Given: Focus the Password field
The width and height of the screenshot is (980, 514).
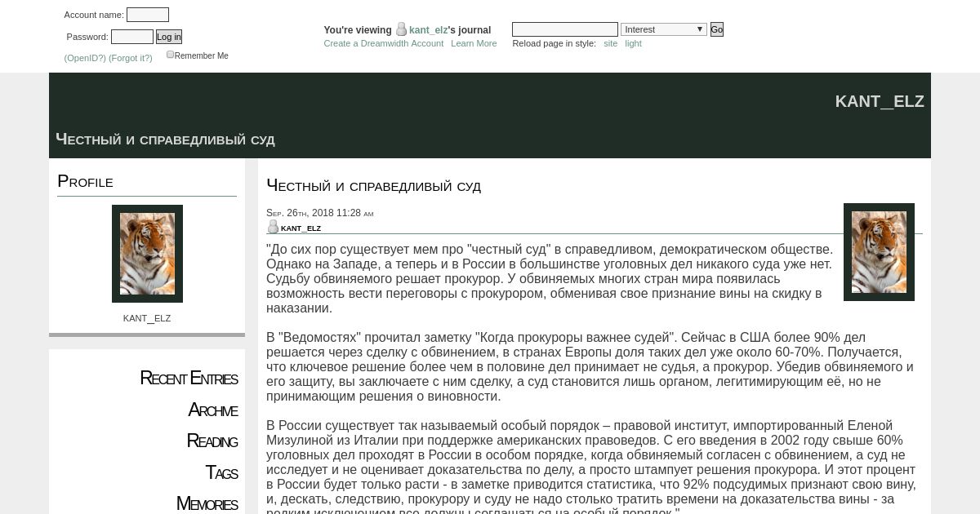Looking at the screenshot, I should click(132, 37).
